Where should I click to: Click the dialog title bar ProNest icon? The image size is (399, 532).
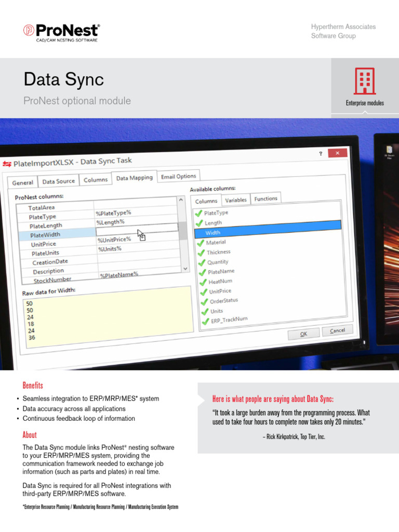(x=7, y=164)
